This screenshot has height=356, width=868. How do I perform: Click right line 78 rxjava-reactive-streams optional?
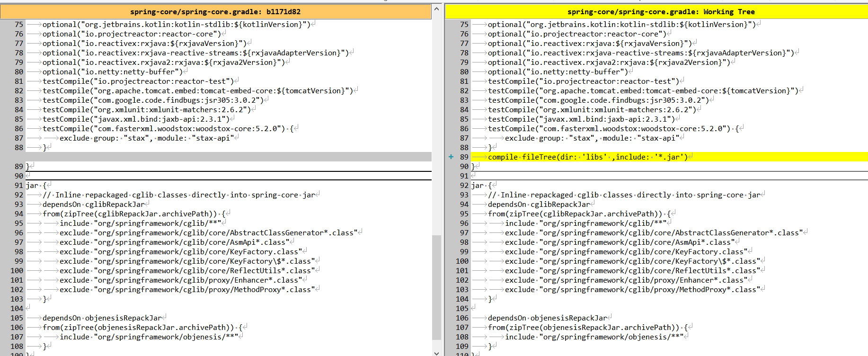pos(641,53)
